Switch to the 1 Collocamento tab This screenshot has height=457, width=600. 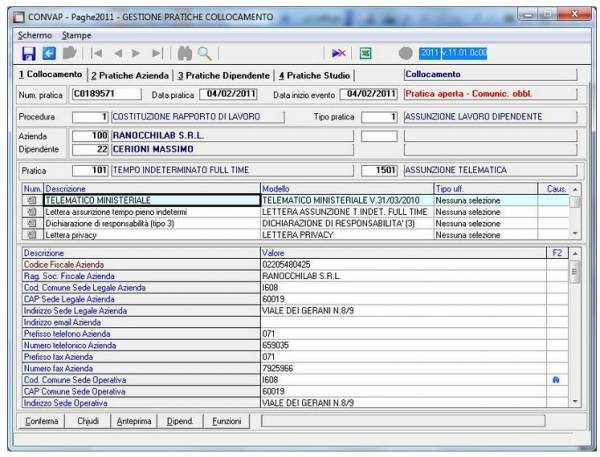pos(51,75)
